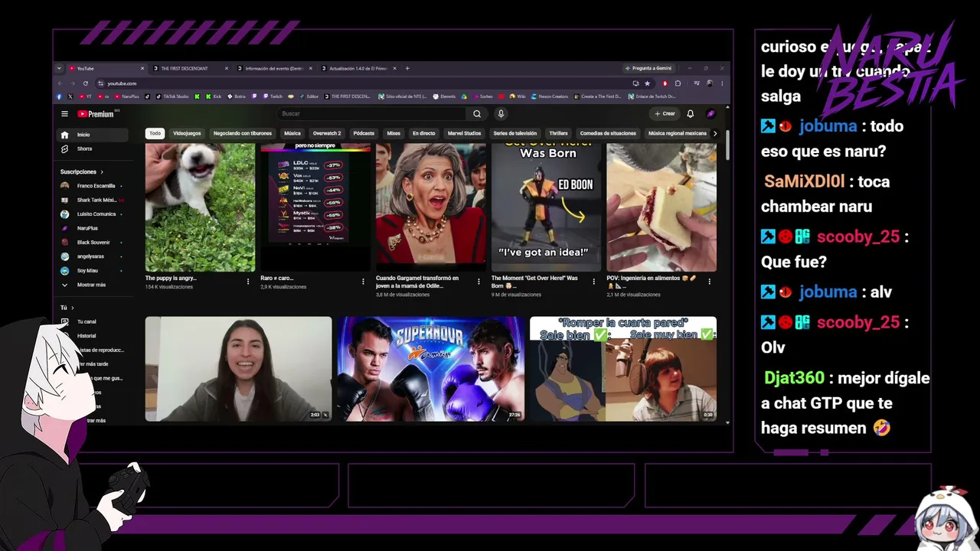Bookmark this page with the star icon
Viewport: 980px width, 551px height.
pyautogui.click(x=647, y=83)
